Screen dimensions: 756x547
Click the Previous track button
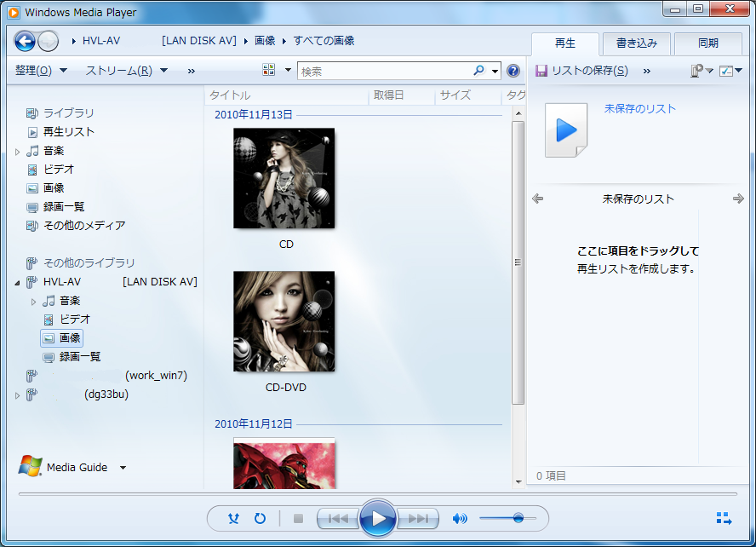tap(338, 519)
